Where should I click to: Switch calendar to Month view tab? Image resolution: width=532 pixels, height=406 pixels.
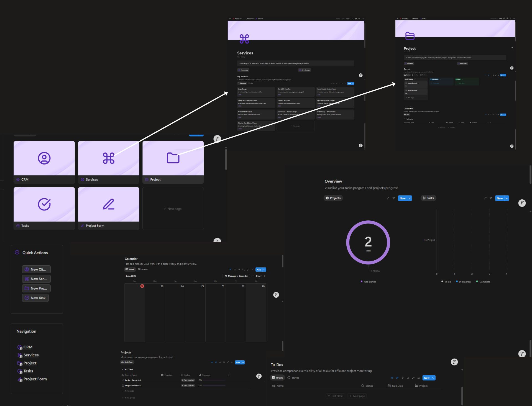click(x=143, y=269)
